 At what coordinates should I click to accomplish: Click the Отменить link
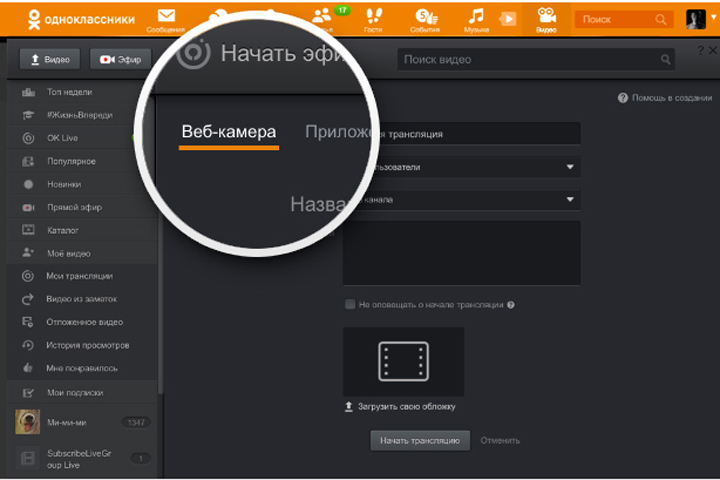(x=500, y=440)
